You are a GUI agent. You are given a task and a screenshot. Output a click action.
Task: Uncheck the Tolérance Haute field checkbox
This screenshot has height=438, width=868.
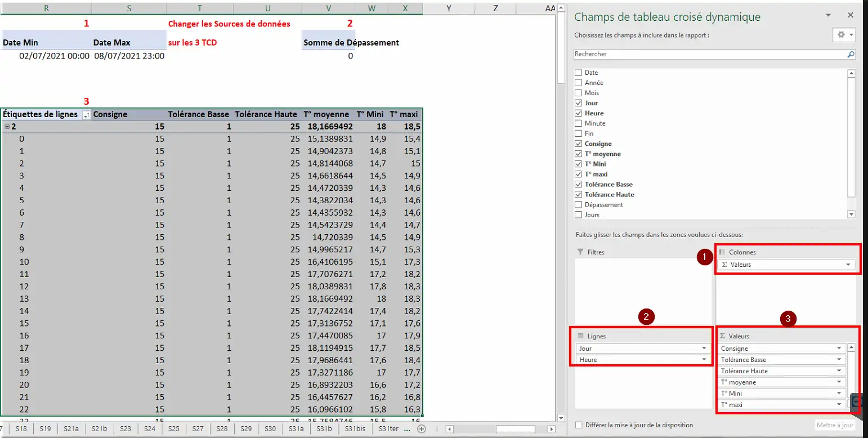[x=578, y=194]
